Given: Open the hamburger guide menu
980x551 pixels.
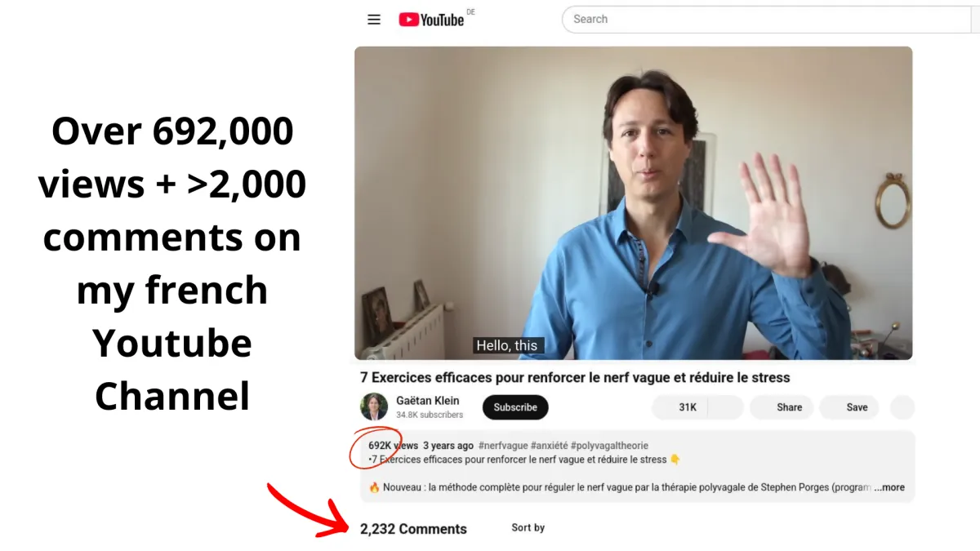Looking at the screenshot, I should click(374, 20).
